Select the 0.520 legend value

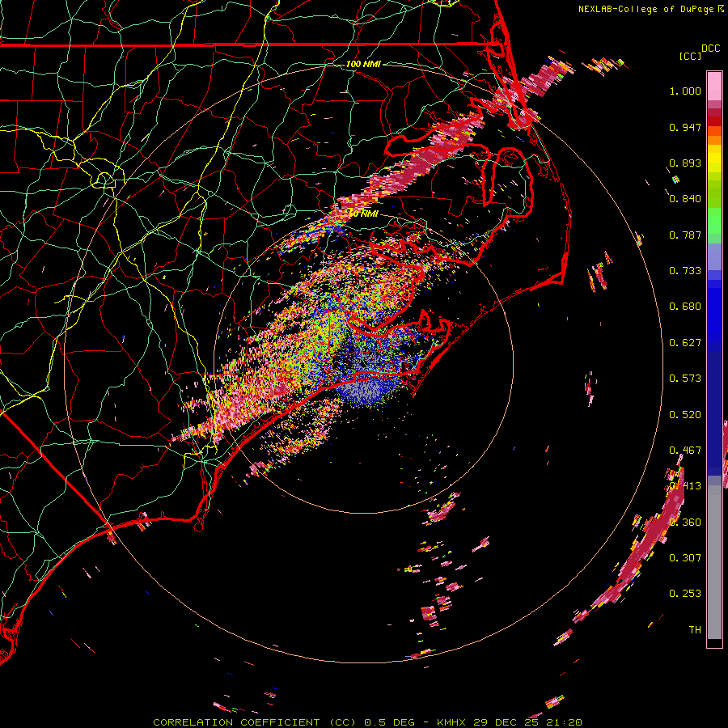(x=685, y=415)
